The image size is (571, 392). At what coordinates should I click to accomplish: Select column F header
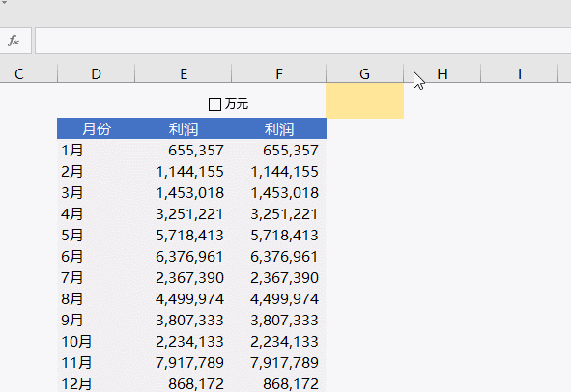279,74
